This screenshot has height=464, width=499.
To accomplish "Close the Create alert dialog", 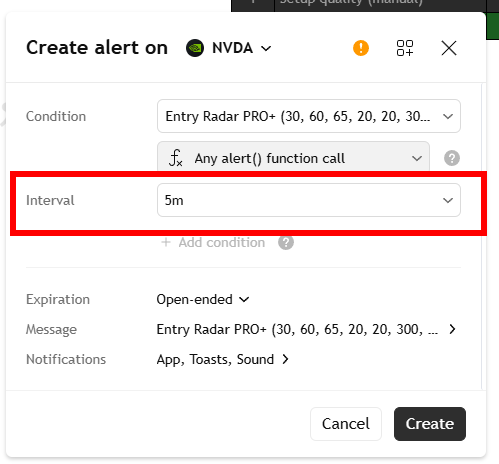I will [x=449, y=48].
